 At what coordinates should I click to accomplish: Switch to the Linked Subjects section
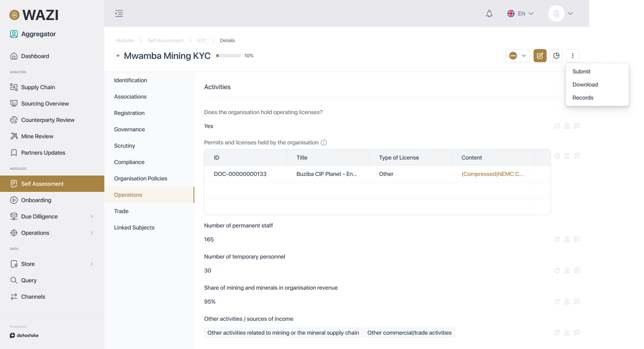tap(149, 227)
